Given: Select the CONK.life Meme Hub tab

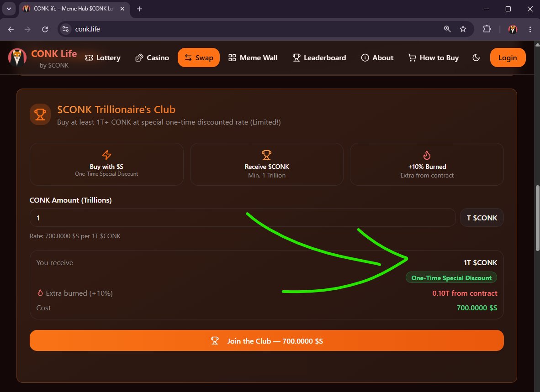Looking at the screenshot, I should (x=74, y=9).
